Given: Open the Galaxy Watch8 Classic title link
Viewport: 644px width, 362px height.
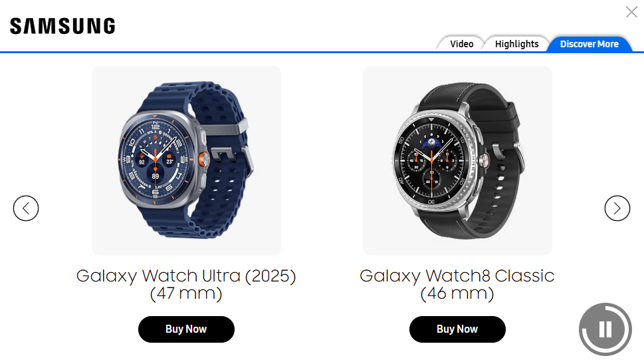Looking at the screenshot, I should (x=457, y=284).
